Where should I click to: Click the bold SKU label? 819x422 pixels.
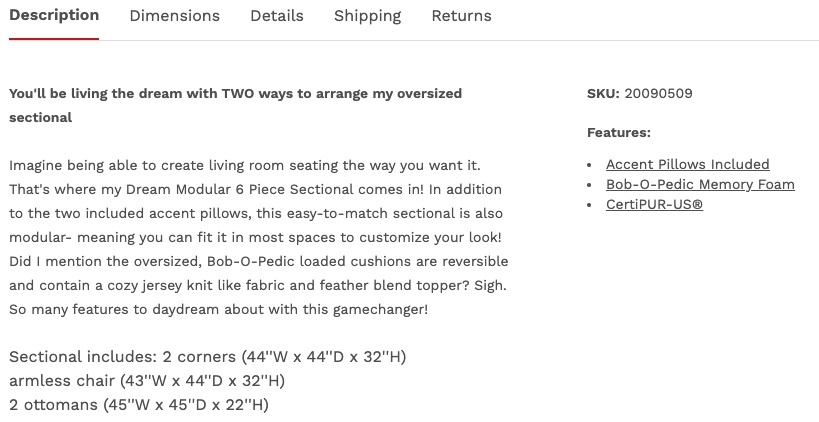(603, 94)
